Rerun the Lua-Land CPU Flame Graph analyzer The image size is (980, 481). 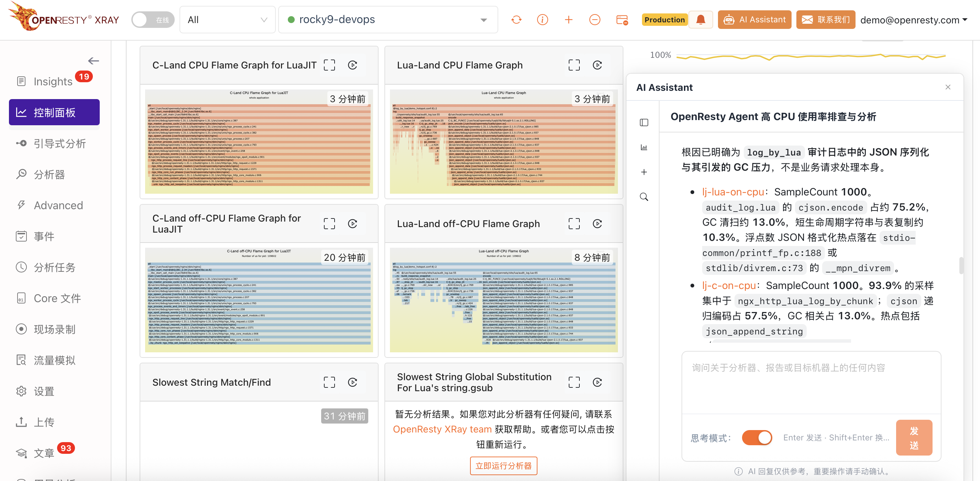click(x=597, y=65)
